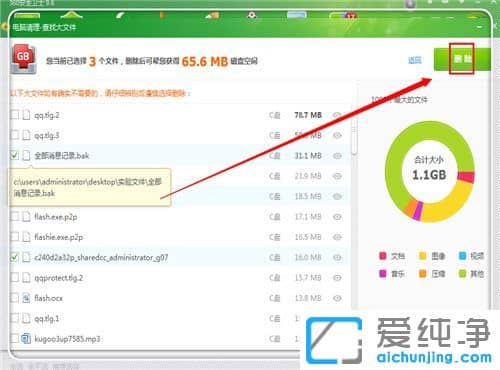This screenshot has width=500, height=370.
Task: Tick the checkbox for qq.tlg.2
Action: coord(14,115)
